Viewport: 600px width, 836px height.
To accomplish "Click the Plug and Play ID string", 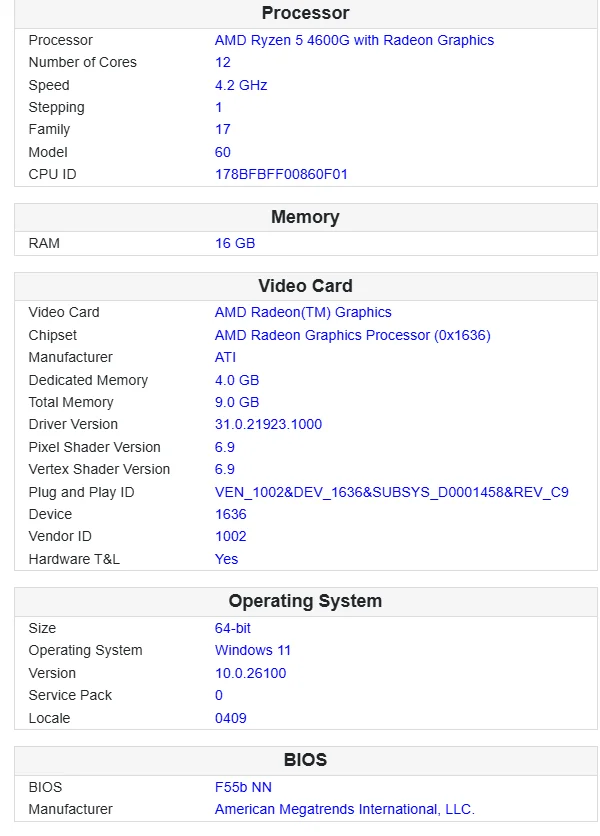I will click(391, 492).
